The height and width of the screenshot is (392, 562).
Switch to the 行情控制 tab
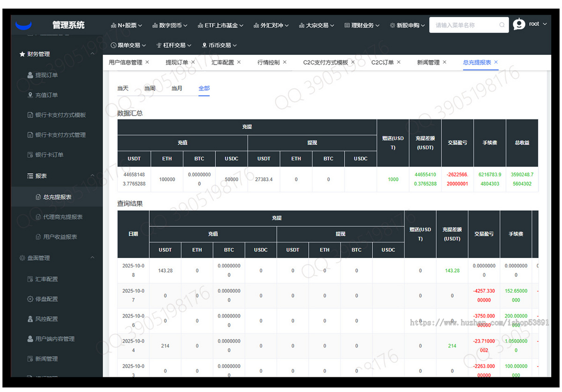click(x=268, y=62)
